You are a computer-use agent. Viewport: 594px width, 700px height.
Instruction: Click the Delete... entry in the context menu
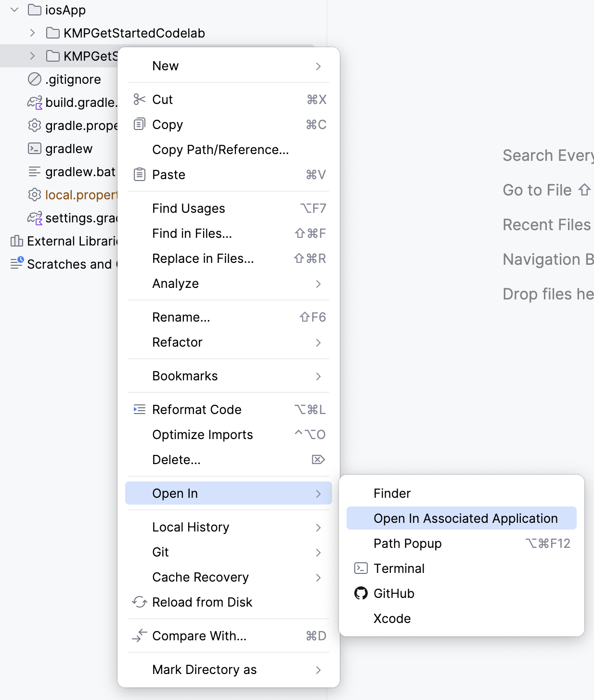click(x=176, y=459)
